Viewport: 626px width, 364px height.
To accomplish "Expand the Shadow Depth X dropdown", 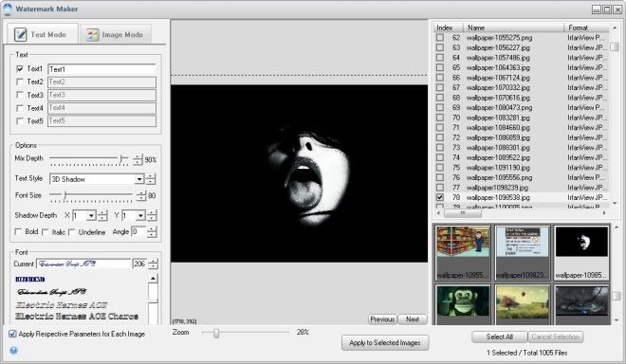I will [x=91, y=216].
